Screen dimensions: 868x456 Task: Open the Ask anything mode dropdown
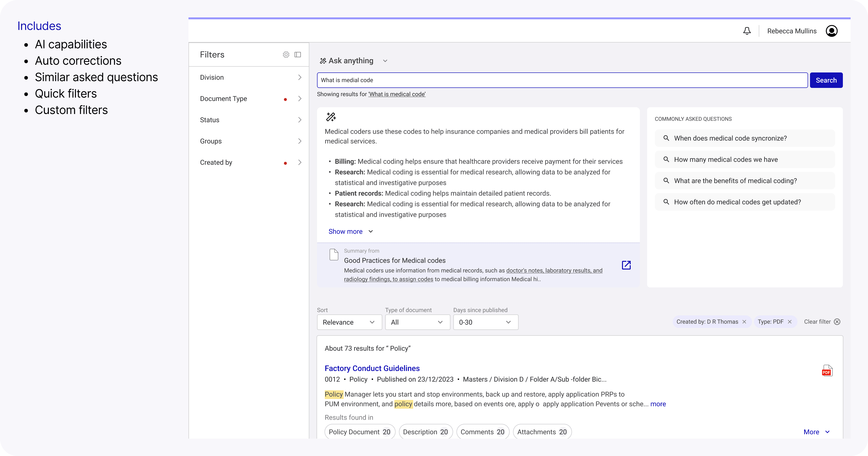click(385, 61)
